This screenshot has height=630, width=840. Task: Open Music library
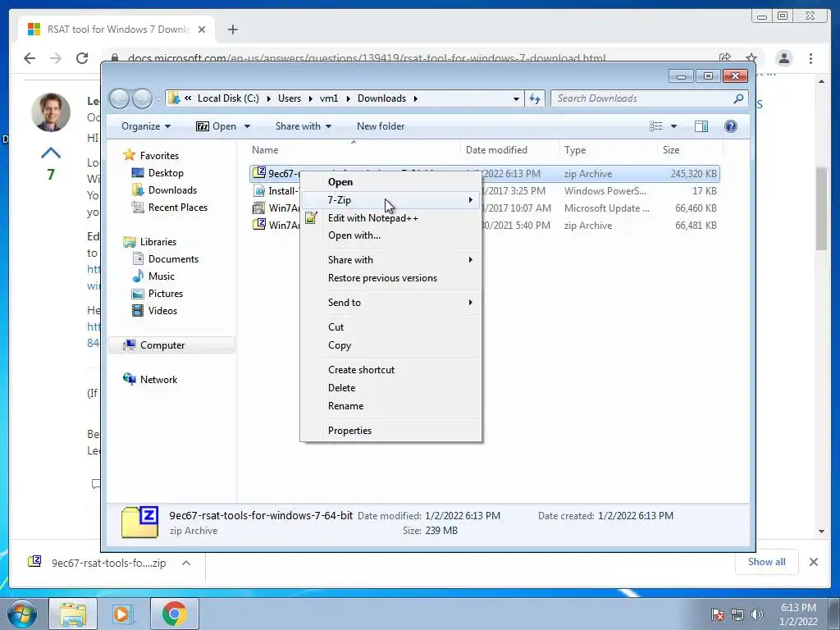point(153,276)
